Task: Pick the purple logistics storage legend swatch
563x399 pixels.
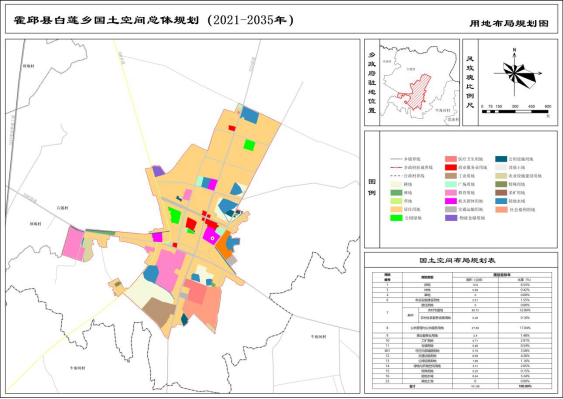Action: pyautogui.click(x=451, y=218)
